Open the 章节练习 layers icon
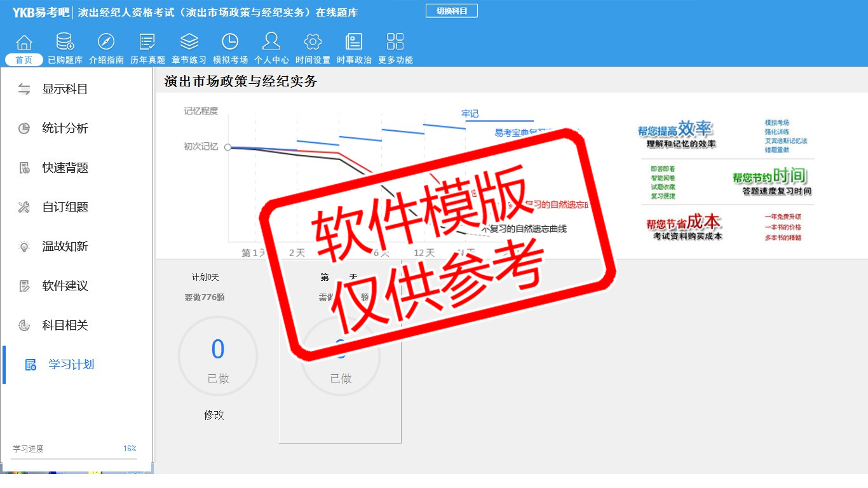Screen dimensions: 868x488 189,42
